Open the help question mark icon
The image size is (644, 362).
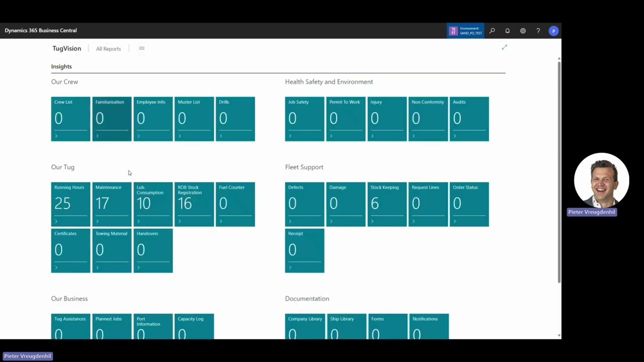pos(538,31)
